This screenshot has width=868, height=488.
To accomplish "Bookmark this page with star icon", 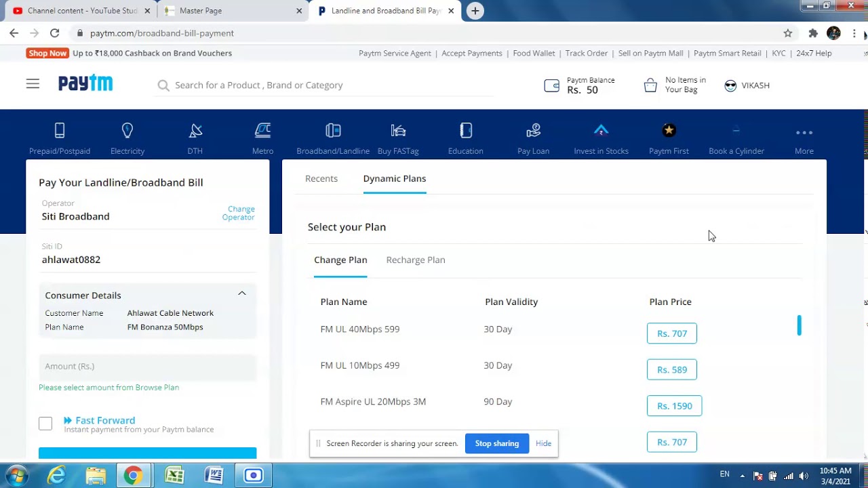I will [x=788, y=33].
